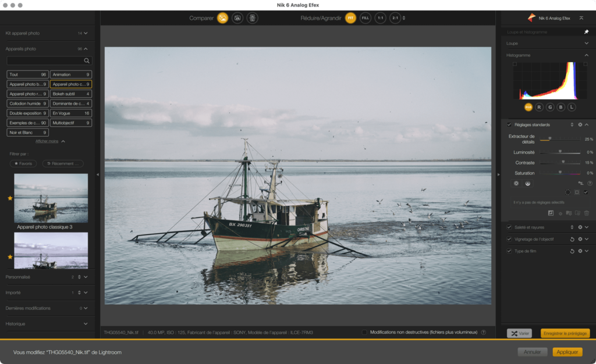596x364 pixels.
Task: Toggle Saleté et rayures checkbox
Action: (x=509, y=227)
